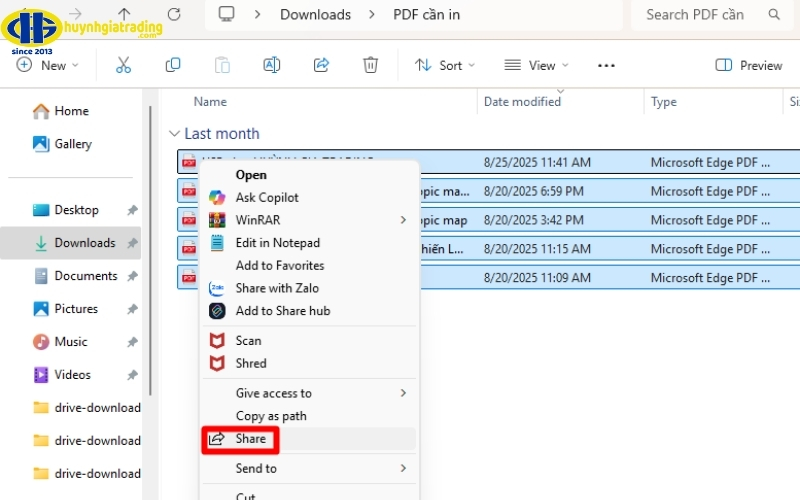Expand the Send to submenu arrow
800x500 pixels.
403,468
